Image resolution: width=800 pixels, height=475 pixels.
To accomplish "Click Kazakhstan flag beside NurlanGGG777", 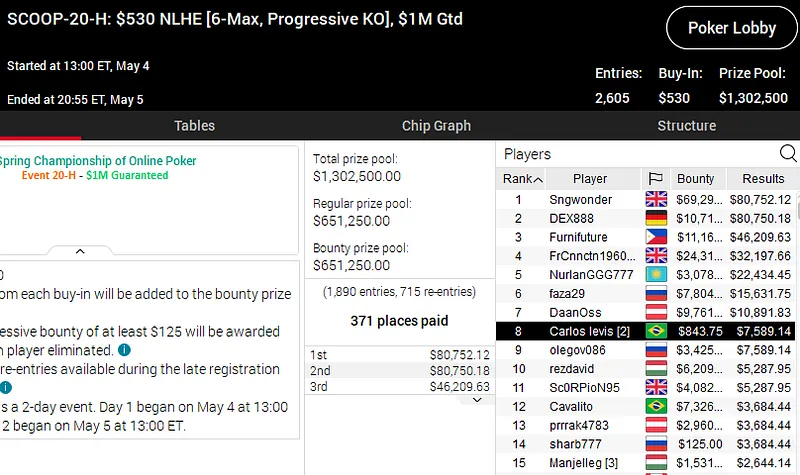I will coord(656,275).
